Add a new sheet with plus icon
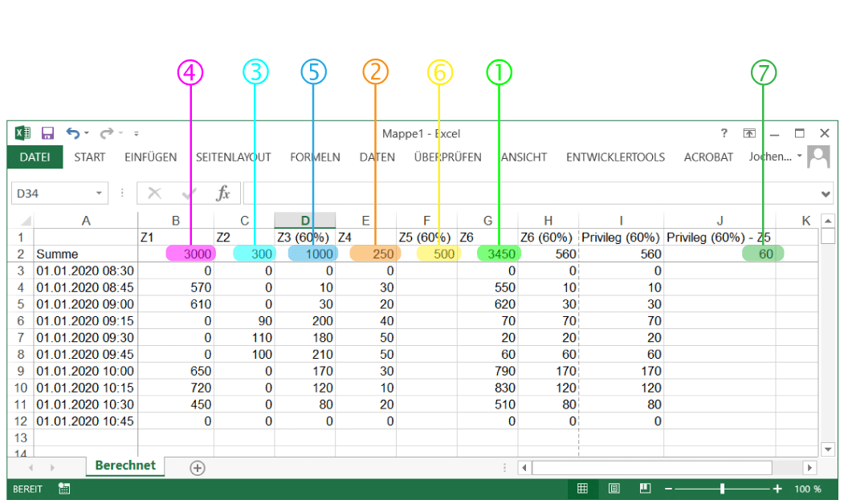 tap(197, 468)
